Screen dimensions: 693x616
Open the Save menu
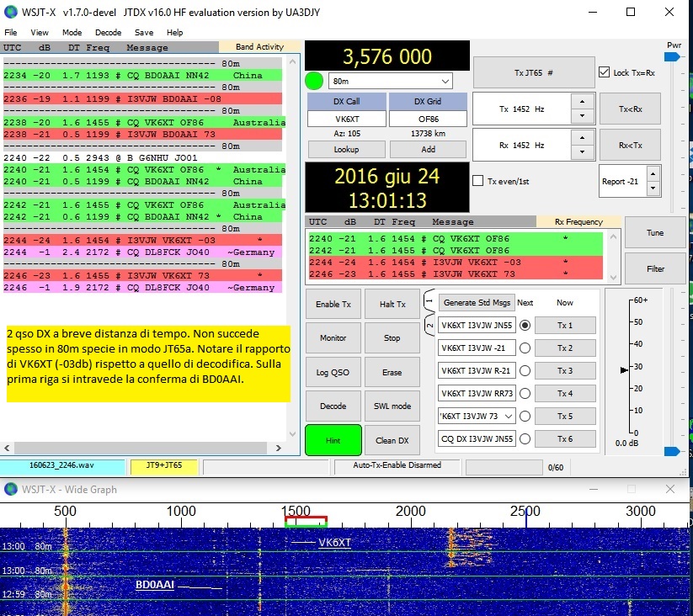(x=144, y=32)
